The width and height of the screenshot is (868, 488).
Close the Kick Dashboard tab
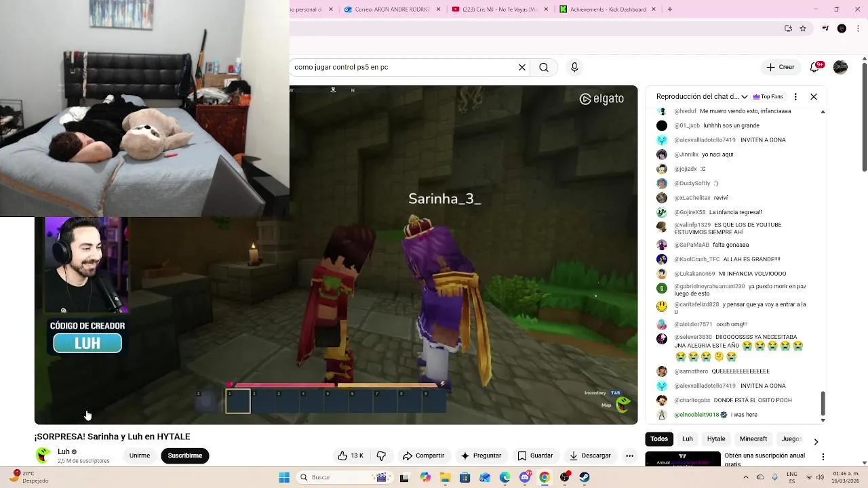tap(654, 9)
